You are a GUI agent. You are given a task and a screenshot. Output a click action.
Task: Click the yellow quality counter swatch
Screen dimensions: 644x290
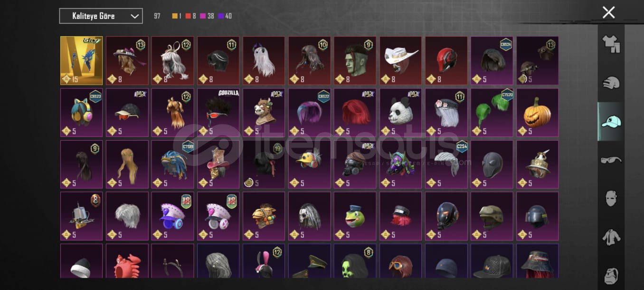pyautogui.click(x=175, y=16)
